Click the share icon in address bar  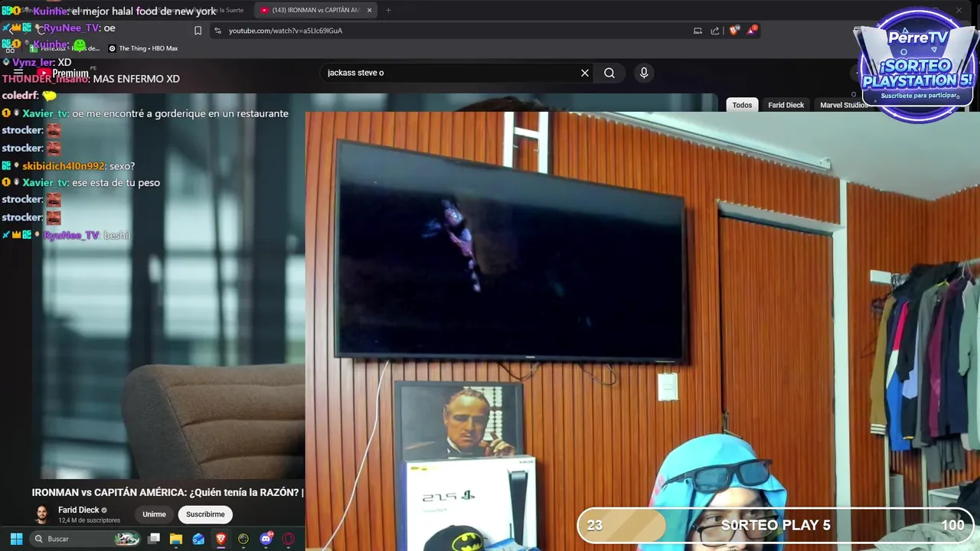(x=715, y=31)
